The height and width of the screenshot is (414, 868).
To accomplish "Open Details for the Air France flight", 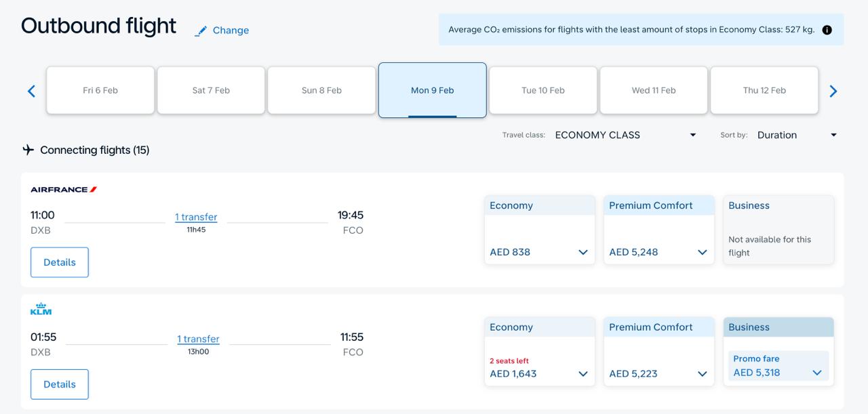I will (x=60, y=262).
